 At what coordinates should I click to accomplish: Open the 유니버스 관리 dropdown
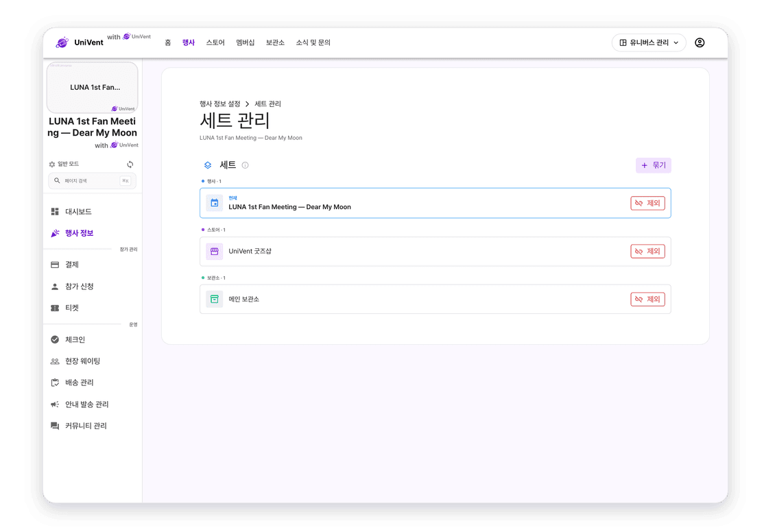click(x=649, y=43)
